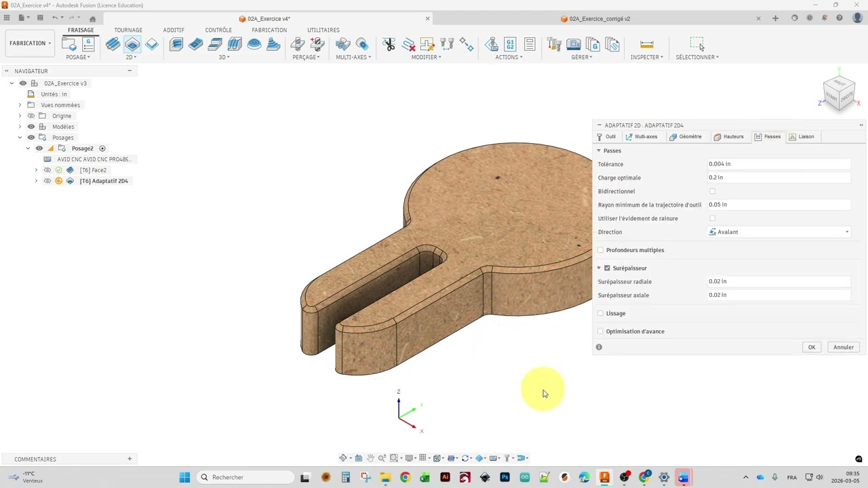The image size is (868, 488).
Task: Go to the home view icon
Action: pos(93,19)
